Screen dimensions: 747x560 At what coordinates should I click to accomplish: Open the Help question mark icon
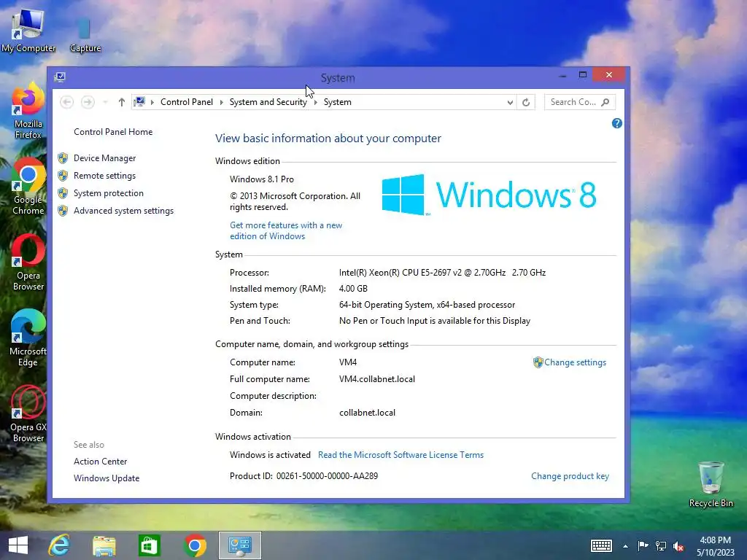tap(616, 123)
